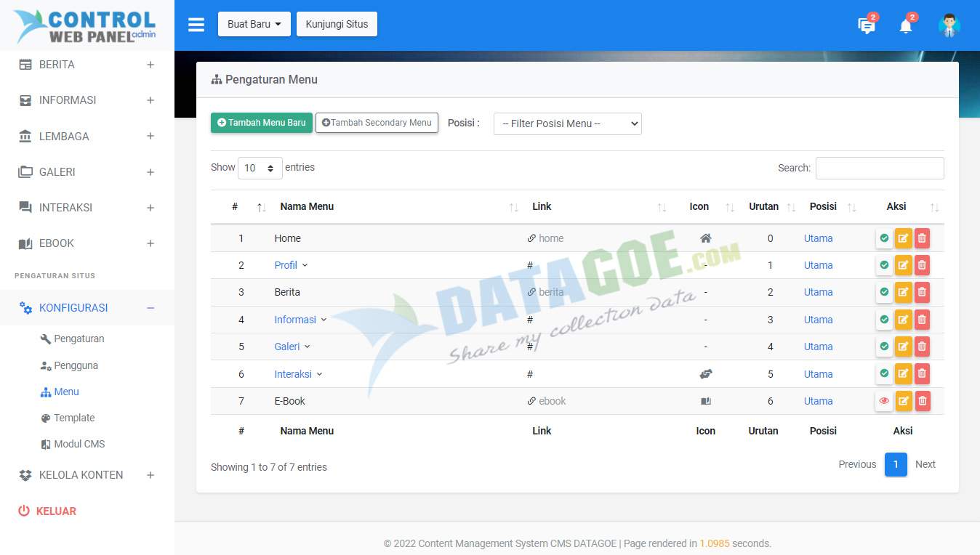Click the user avatar in top bar
This screenshot has width=980, height=555.
tap(949, 25)
